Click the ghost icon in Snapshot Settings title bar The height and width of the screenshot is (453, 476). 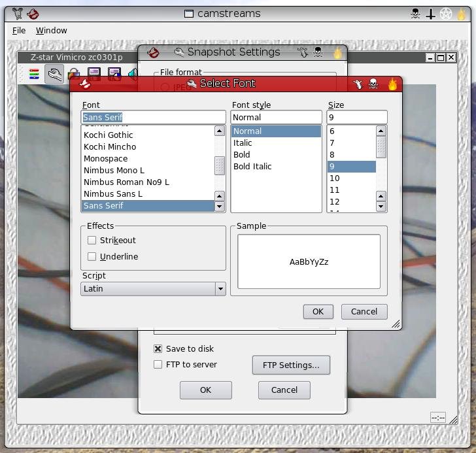point(303,52)
